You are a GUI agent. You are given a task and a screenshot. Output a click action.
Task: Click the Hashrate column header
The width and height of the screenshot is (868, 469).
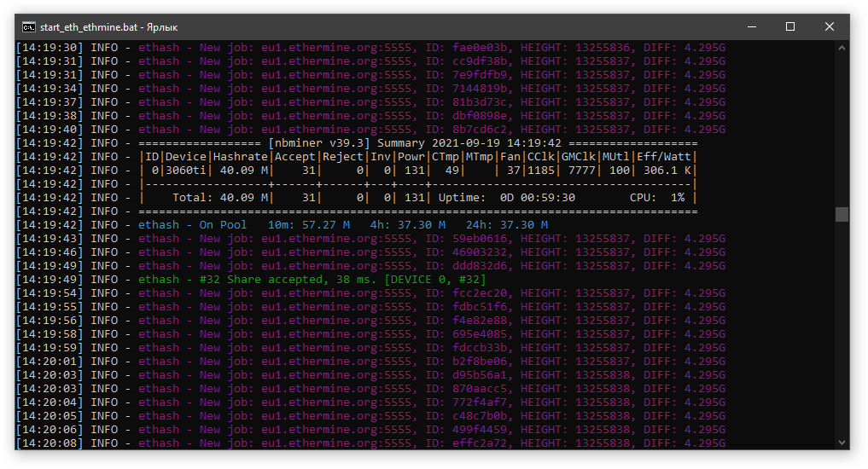[240, 157]
